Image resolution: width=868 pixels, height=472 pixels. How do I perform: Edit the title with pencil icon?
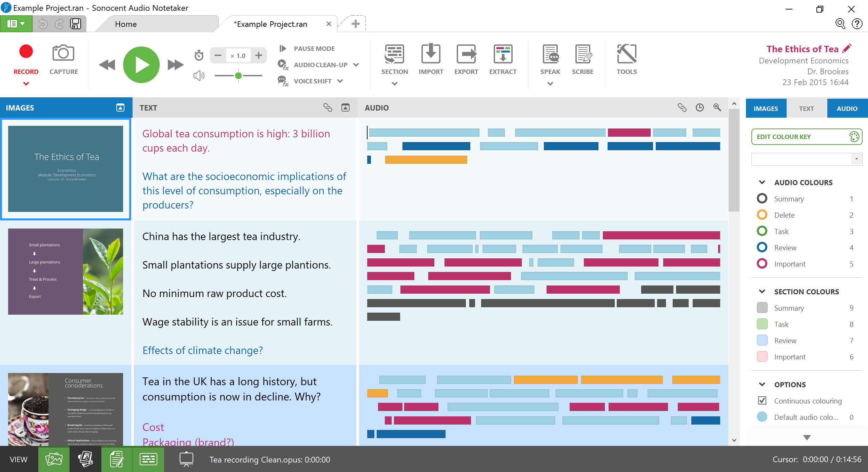coord(847,48)
